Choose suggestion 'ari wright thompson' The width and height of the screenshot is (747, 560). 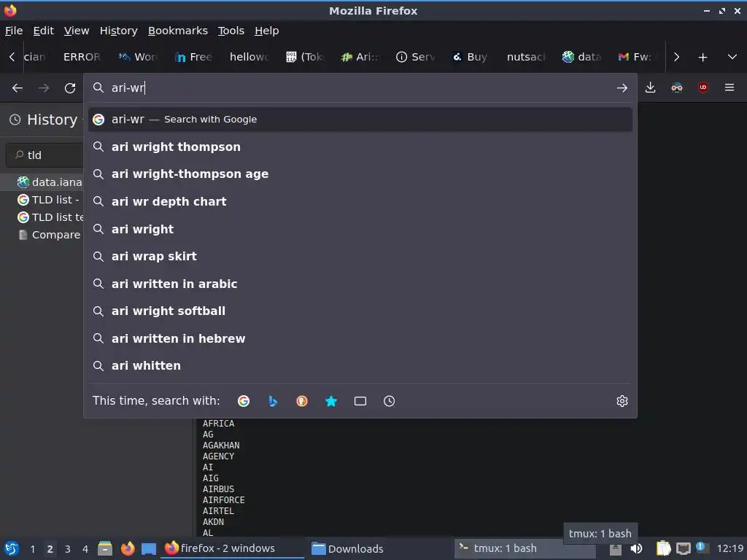[360, 147]
